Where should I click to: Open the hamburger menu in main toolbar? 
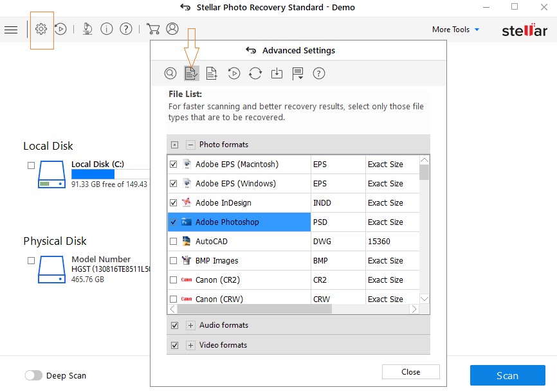[11, 30]
